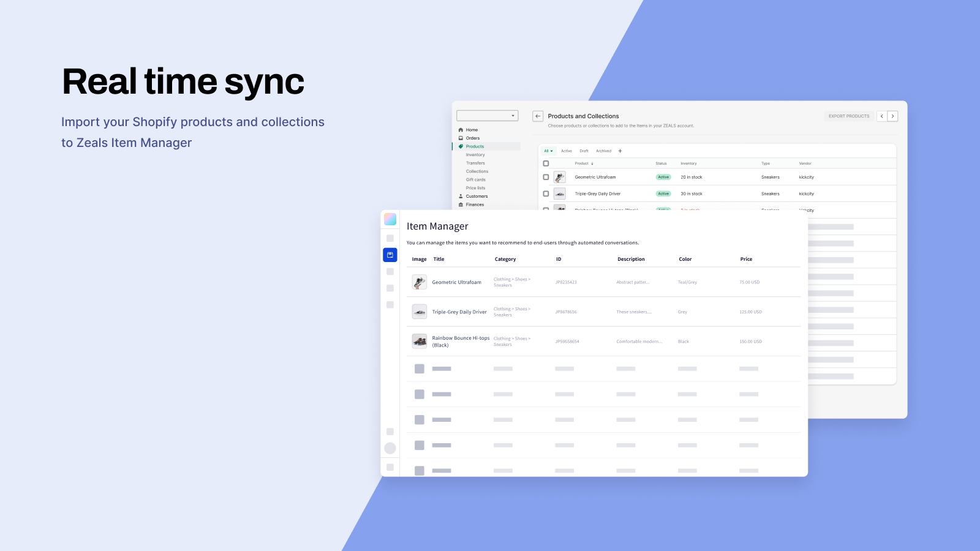
Task: Click the Triple-Grey Daily Driver title in Item Manager
Action: 459,312
